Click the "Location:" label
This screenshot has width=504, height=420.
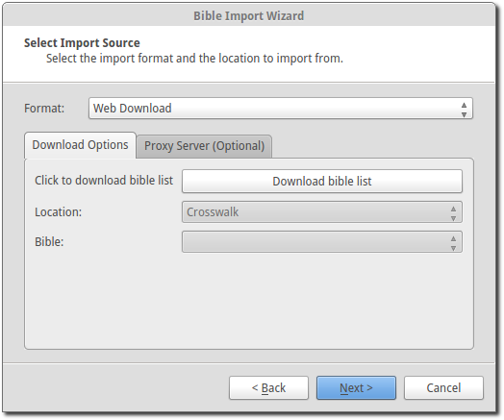pos(58,212)
